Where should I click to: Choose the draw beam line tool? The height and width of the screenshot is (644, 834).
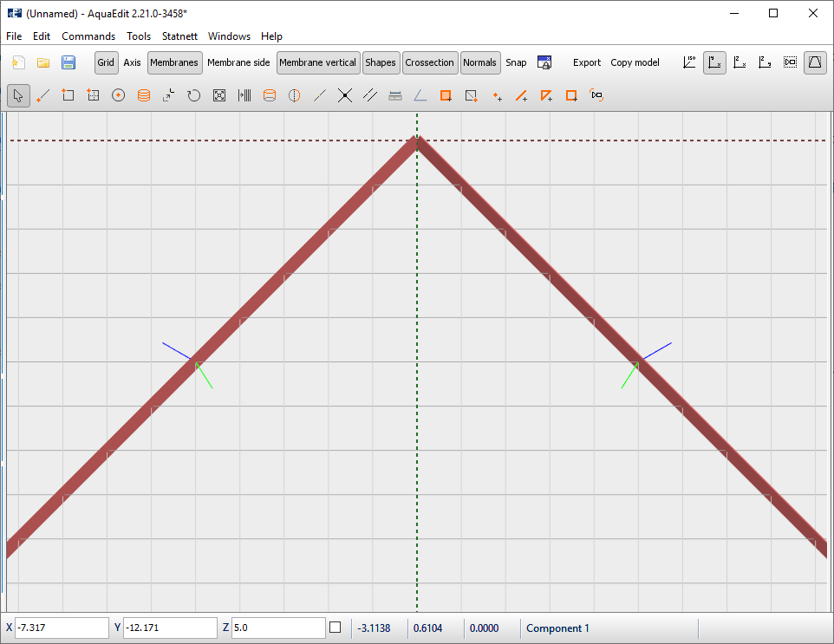(x=43, y=95)
